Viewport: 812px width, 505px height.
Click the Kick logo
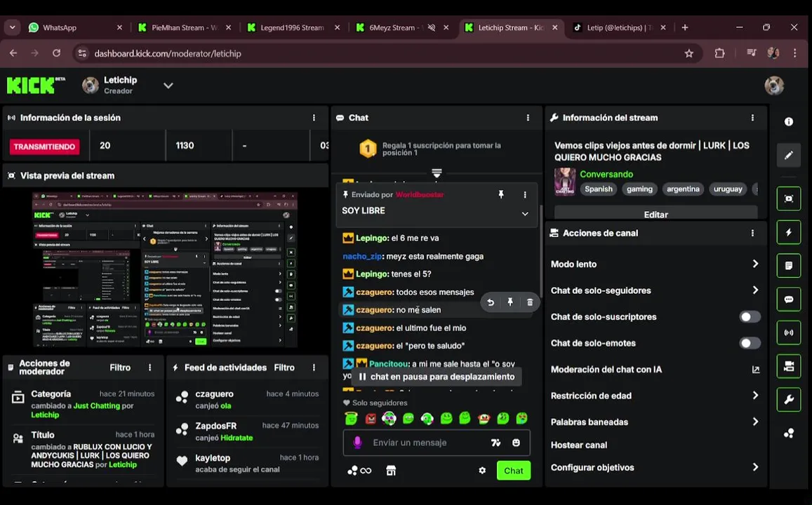point(30,86)
